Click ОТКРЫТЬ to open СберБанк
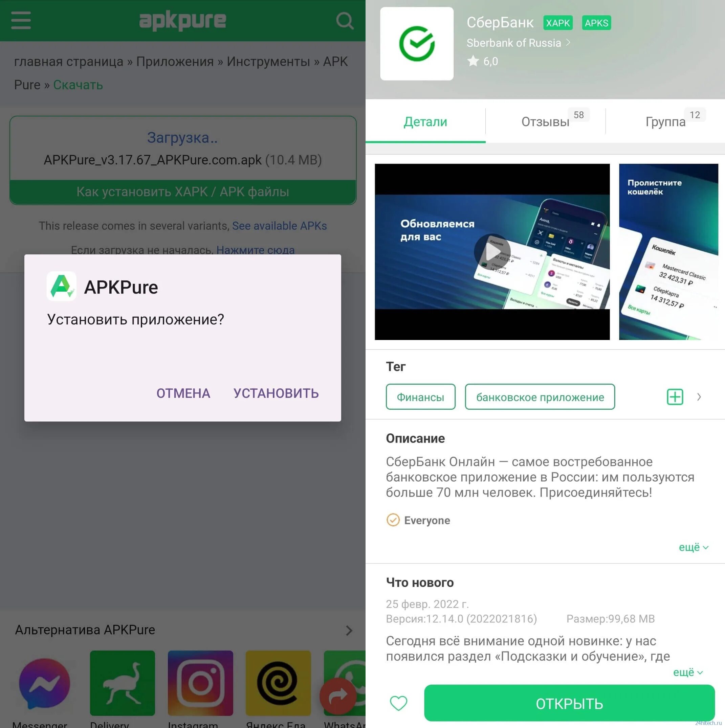The image size is (725, 728). click(567, 702)
